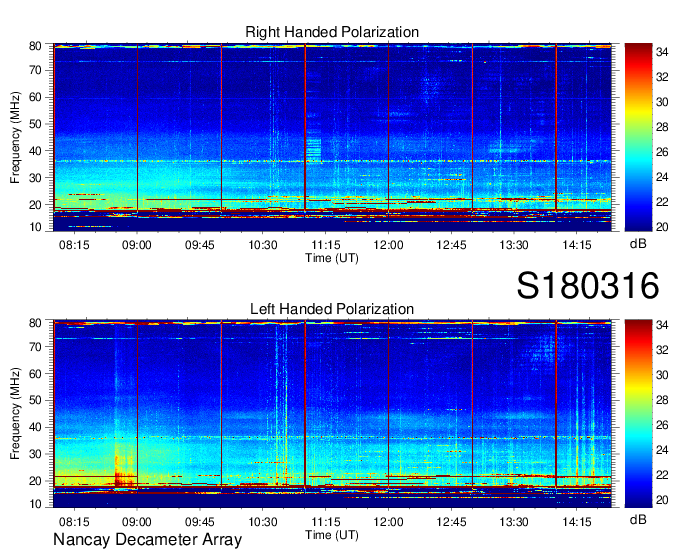
Task: Click 09:00 tick of left-handed plot
Action: [137, 521]
